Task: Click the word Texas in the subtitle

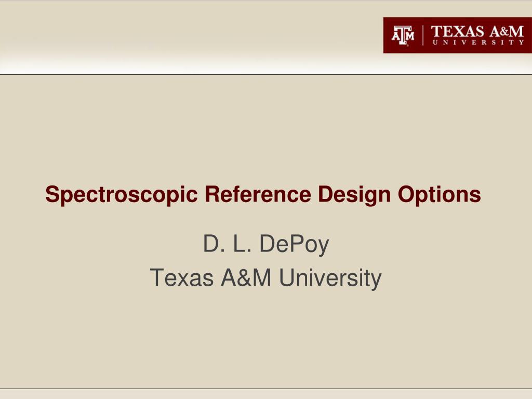Action: click(x=181, y=277)
